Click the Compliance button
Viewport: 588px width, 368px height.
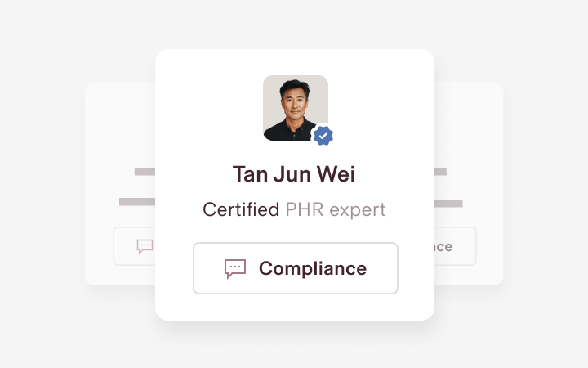[x=296, y=268]
